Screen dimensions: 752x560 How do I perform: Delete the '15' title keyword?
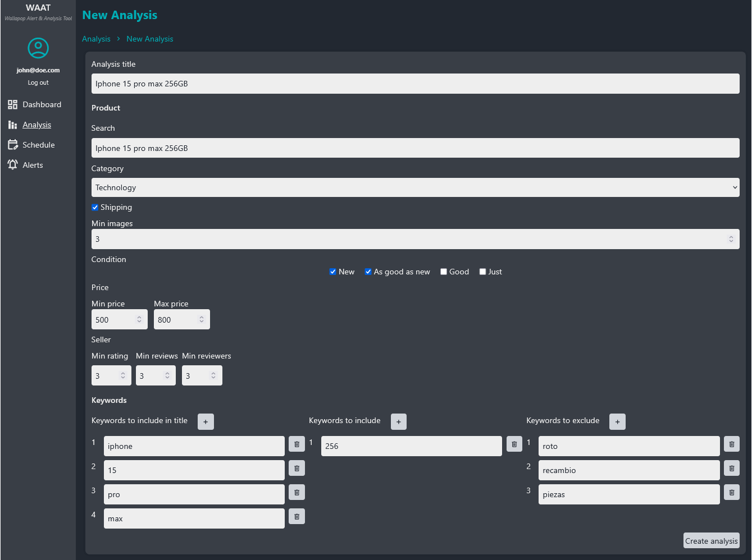[x=297, y=468]
